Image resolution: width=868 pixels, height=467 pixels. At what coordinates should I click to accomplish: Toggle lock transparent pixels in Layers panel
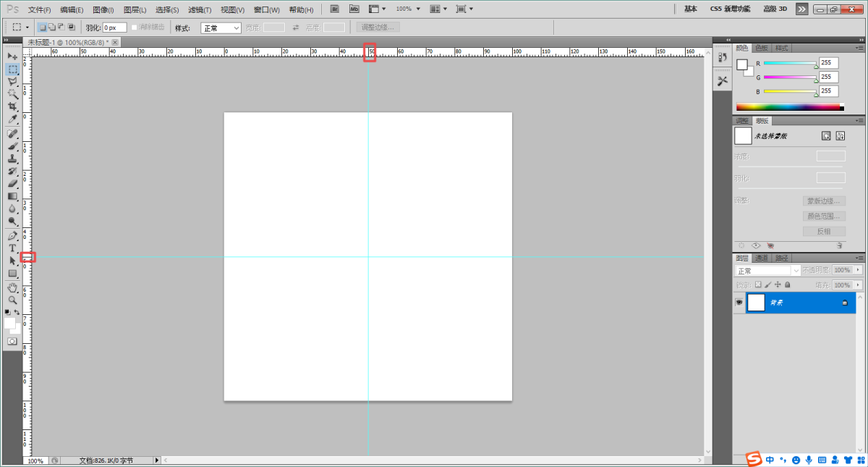pos(757,285)
